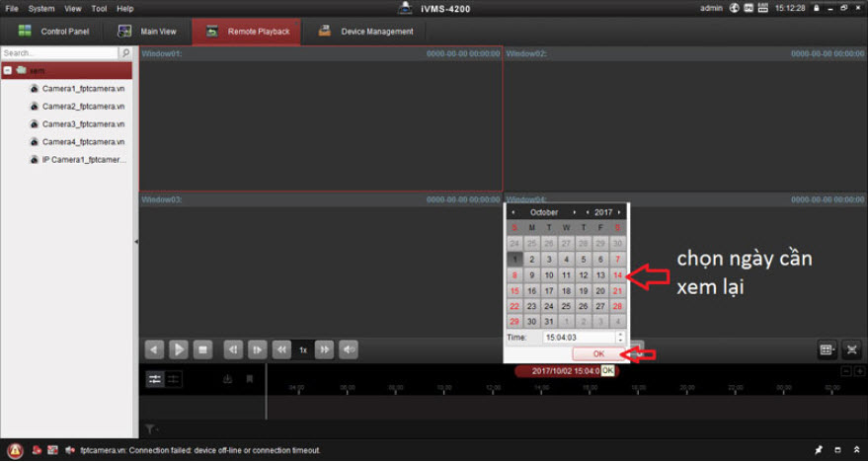
Task: Click the alarm warning icon in status bar
Action: pos(12,450)
